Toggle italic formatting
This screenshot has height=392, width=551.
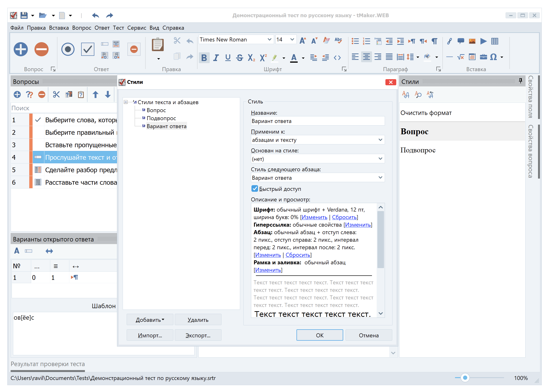[216, 58]
